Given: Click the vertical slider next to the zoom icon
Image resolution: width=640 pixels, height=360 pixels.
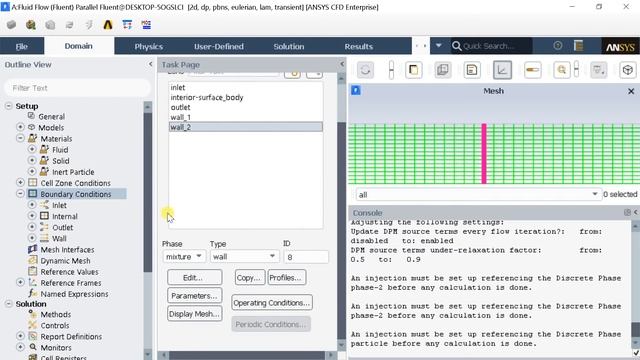Looking at the screenshot, I should (x=576, y=69).
